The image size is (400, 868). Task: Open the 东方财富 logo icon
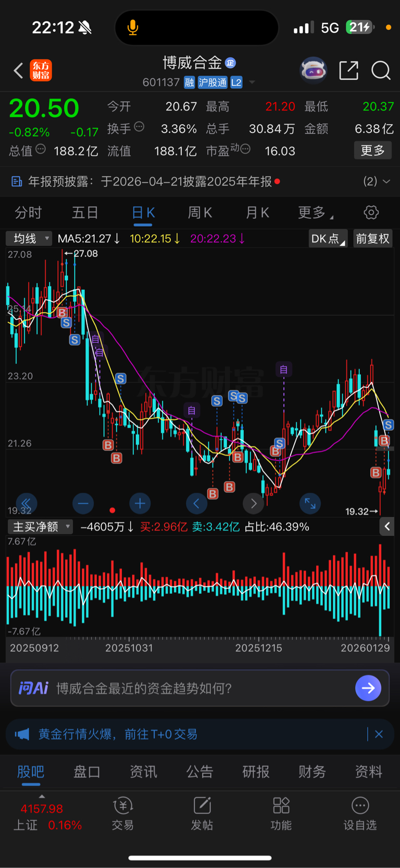coord(41,70)
